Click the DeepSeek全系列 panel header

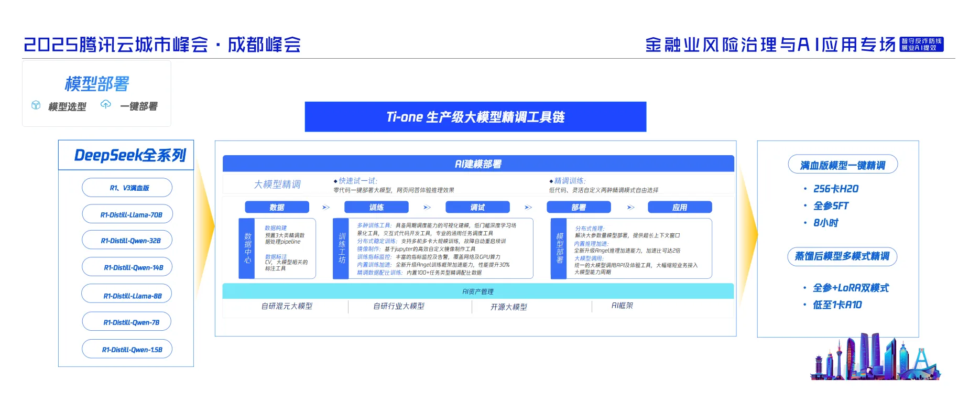[x=126, y=155]
